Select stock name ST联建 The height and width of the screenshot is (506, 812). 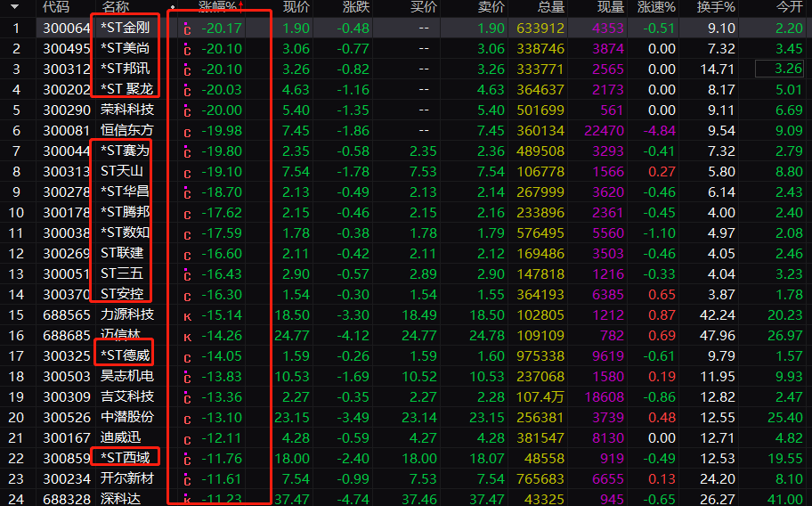click(x=122, y=253)
